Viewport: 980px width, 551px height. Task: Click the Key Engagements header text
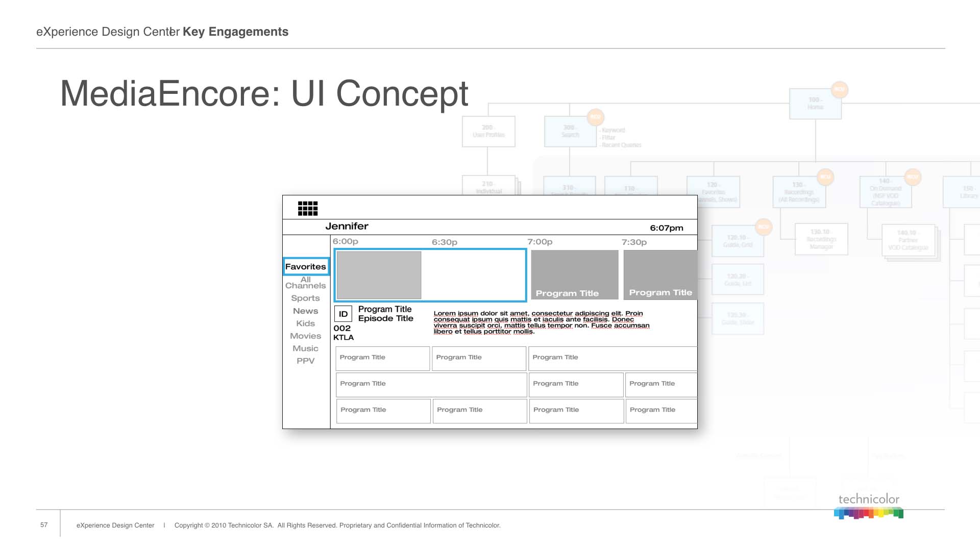pyautogui.click(x=235, y=32)
